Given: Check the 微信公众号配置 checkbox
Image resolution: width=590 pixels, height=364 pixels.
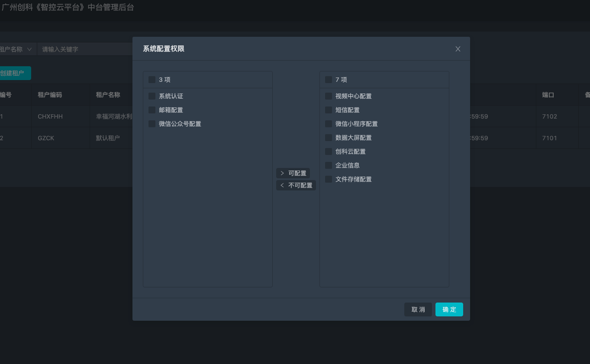Looking at the screenshot, I should click(x=152, y=124).
